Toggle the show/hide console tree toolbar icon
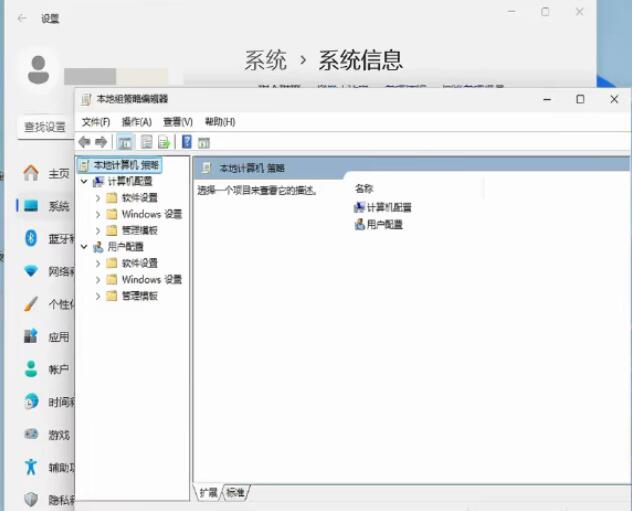Viewport: 632px width, 511px height. pyautogui.click(x=125, y=142)
